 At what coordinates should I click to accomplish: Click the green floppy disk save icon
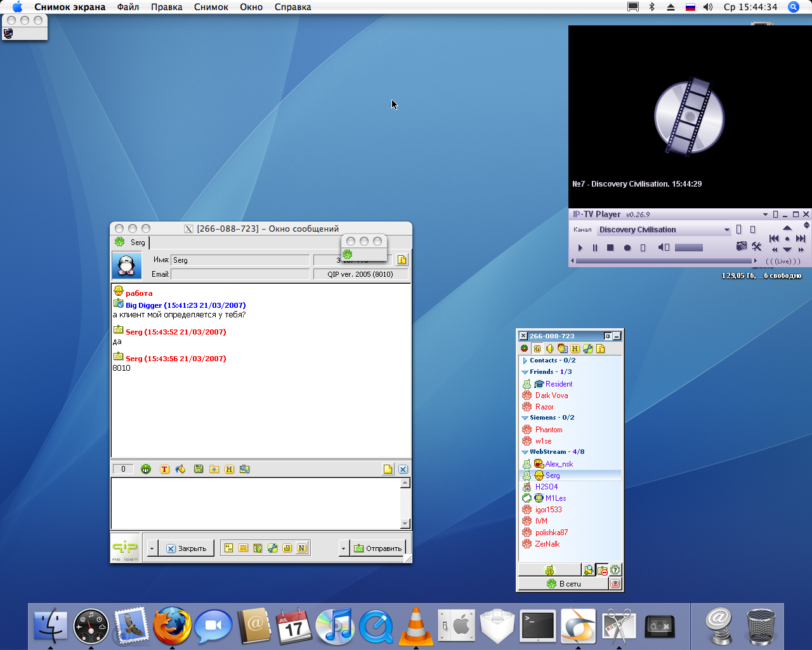199,469
